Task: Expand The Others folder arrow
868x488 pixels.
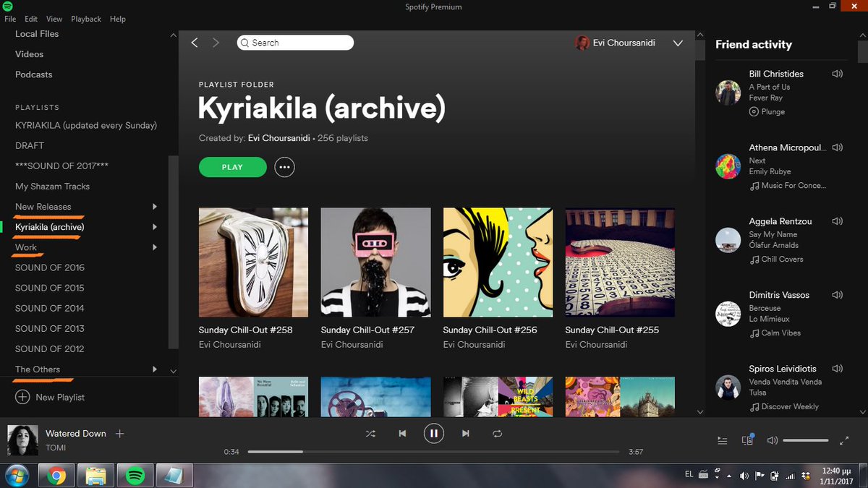Action: (155, 369)
